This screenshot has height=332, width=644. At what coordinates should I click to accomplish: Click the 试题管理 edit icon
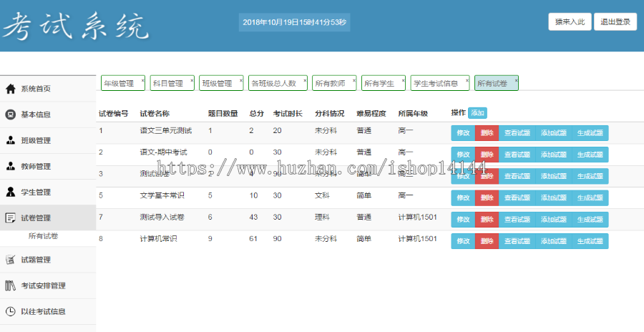coord(11,260)
